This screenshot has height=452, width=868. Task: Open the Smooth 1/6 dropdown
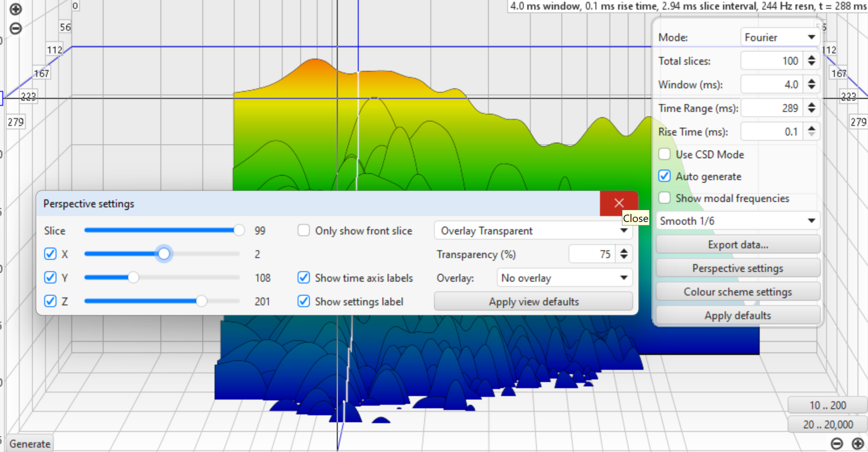737,221
